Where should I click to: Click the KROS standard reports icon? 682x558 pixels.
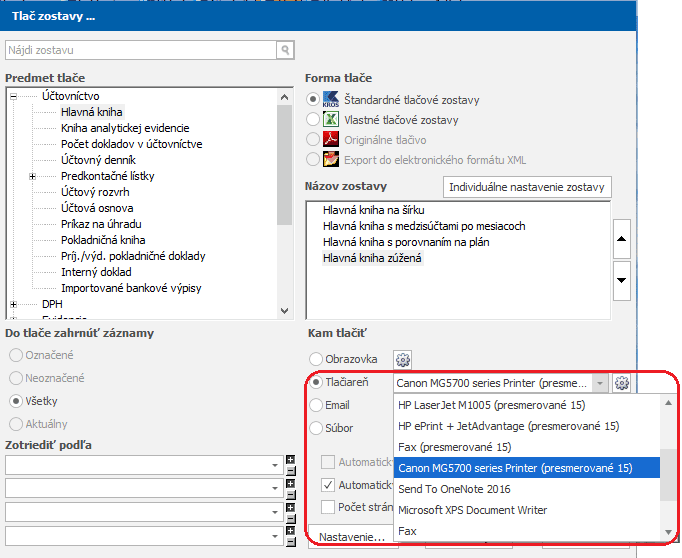point(330,100)
